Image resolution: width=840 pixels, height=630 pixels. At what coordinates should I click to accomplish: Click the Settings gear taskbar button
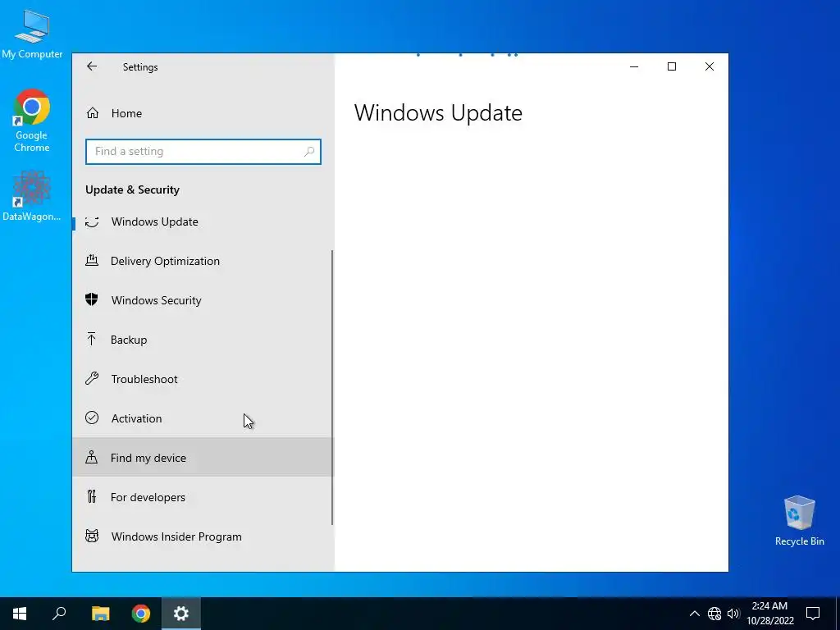[x=181, y=614]
